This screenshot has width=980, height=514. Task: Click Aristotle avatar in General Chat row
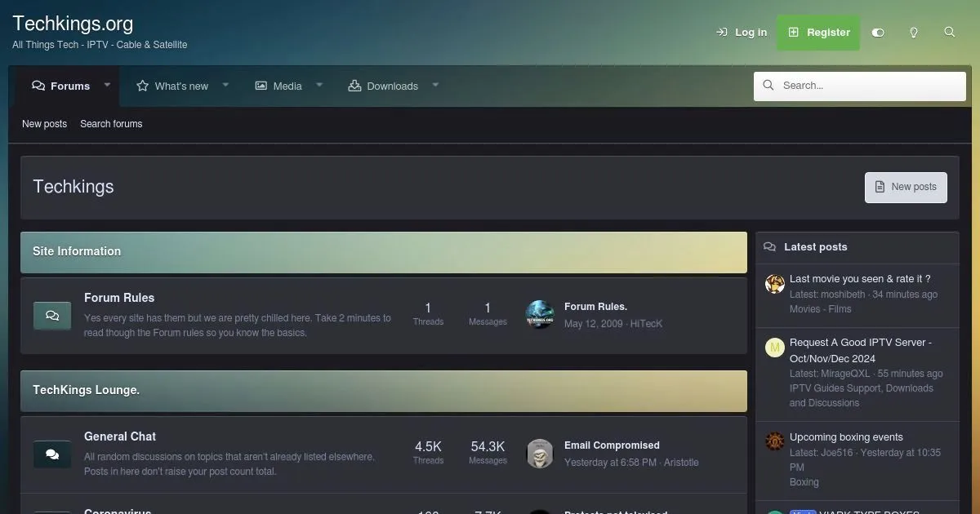pos(540,454)
